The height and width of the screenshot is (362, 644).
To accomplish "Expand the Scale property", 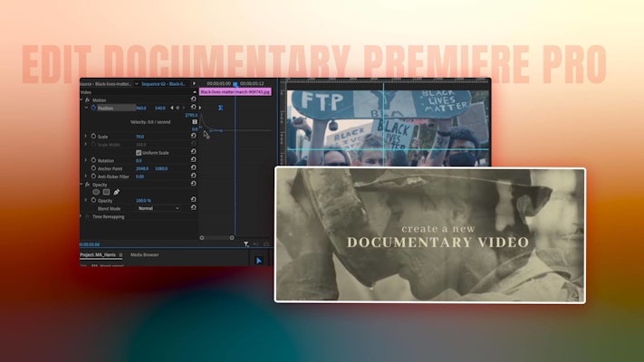I will coord(86,137).
